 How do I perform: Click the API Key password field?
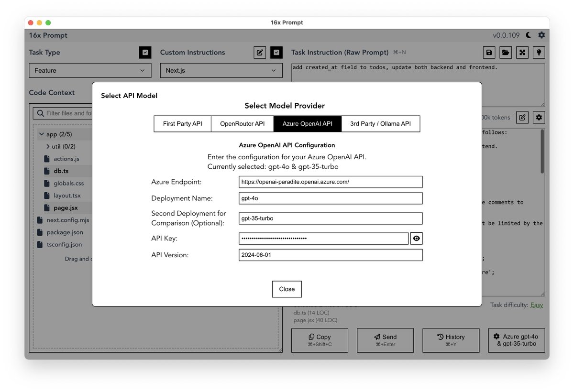pos(323,239)
